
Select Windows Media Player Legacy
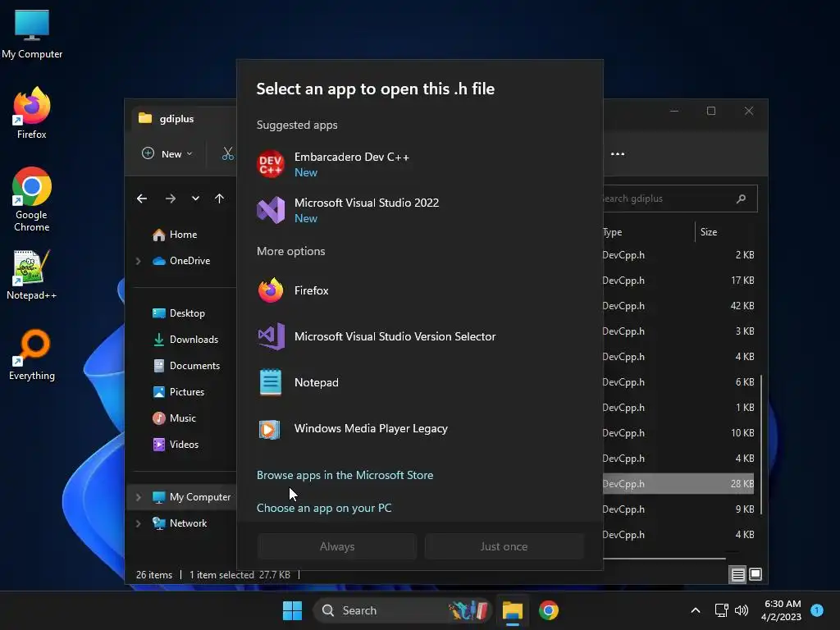click(419, 428)
